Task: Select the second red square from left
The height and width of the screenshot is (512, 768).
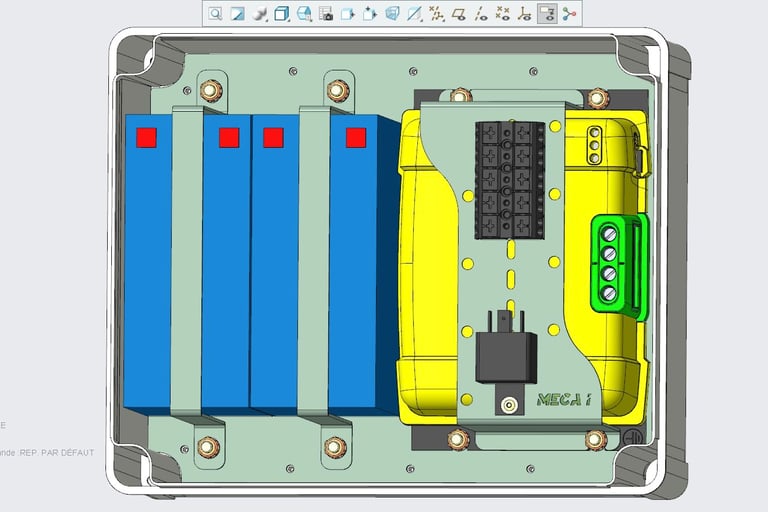Action: [229, 138]
